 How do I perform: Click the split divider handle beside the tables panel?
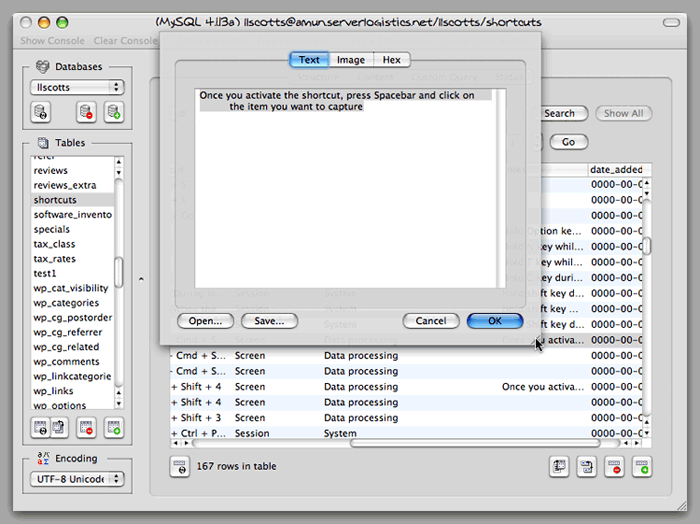[x=141, y=279]
